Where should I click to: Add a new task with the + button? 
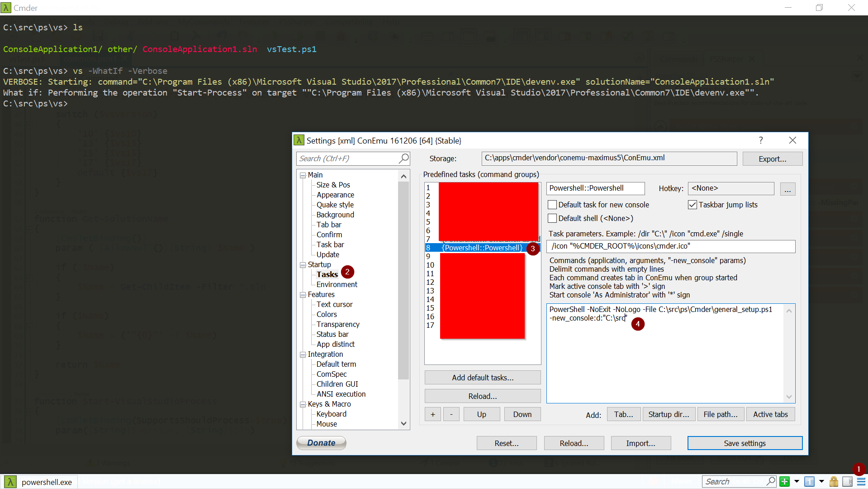point(432,414)
